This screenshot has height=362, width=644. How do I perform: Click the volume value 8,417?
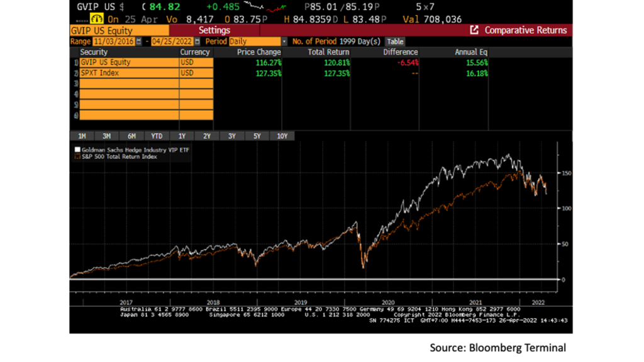[x=199, y=19]
